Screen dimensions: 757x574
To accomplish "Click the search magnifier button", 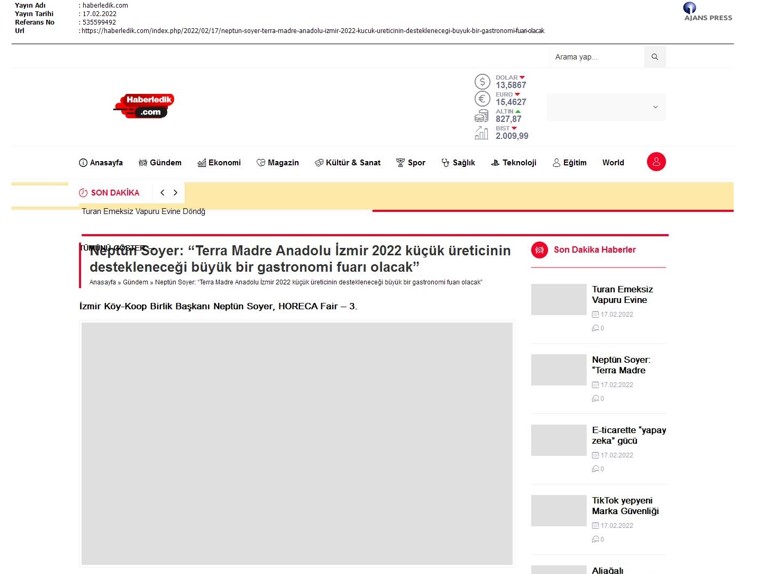I will tap(655, 57).
